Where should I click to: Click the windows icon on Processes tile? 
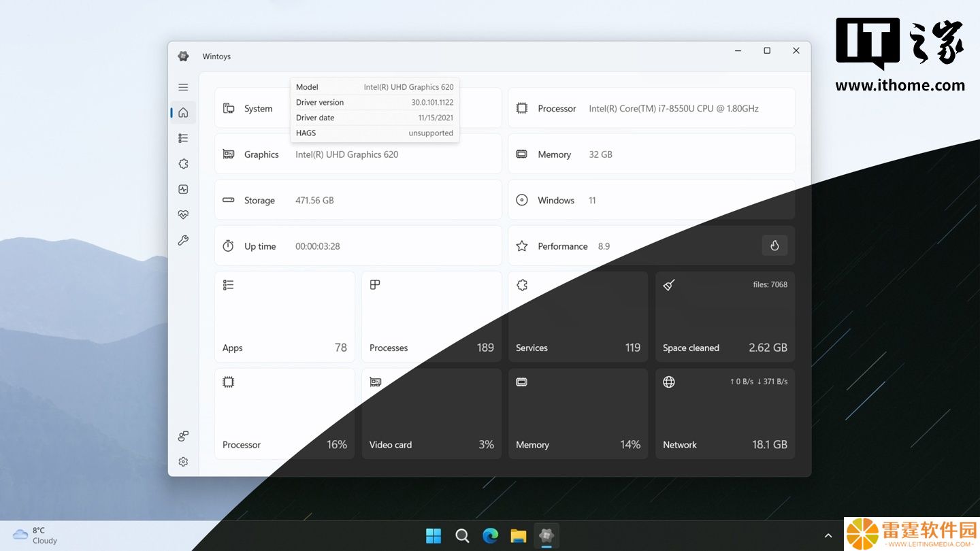375,285
